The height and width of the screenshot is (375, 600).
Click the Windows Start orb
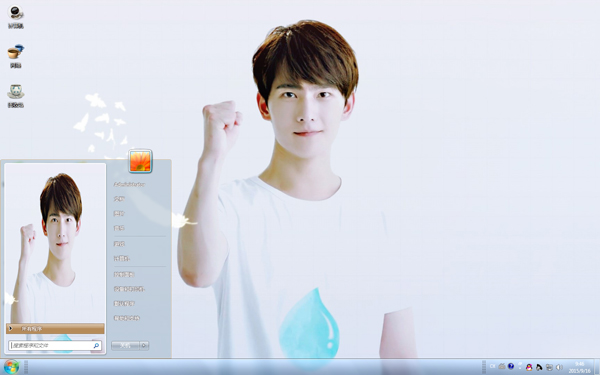tap(11, 367)
